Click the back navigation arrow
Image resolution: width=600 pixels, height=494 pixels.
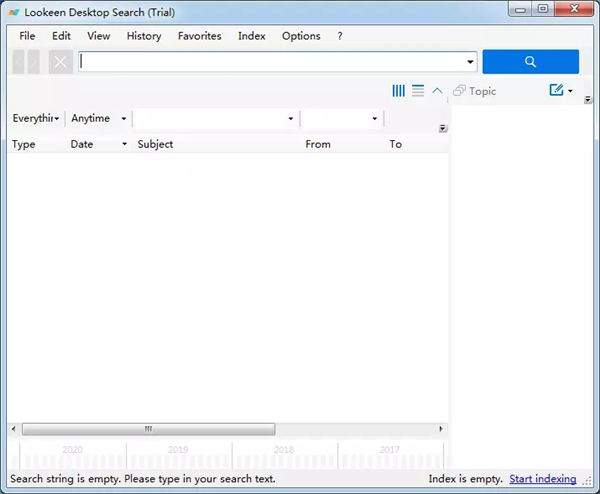click(x=20, y=62)
